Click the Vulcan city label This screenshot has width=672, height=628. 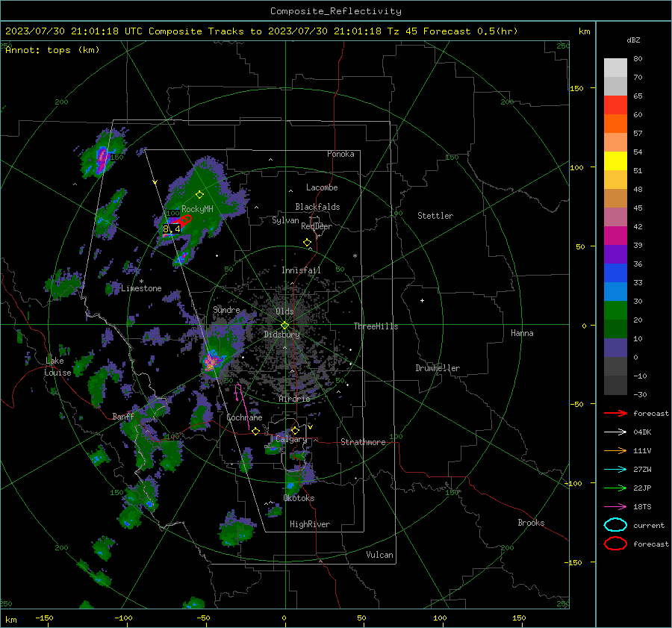[x=379, y=555]
